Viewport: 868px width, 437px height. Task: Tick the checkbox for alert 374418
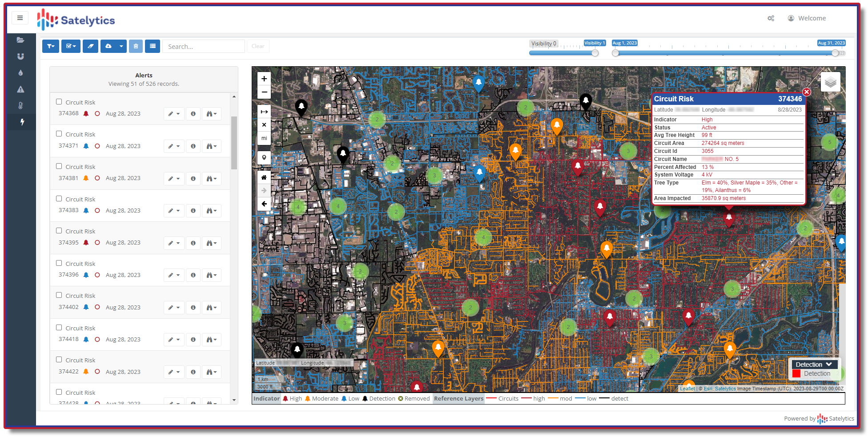[x=59, y=328]
